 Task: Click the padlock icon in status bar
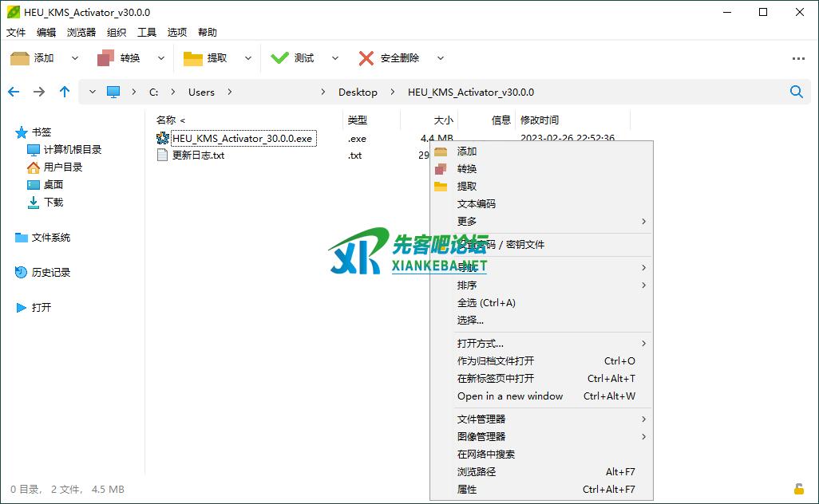(x=798, y=489)
